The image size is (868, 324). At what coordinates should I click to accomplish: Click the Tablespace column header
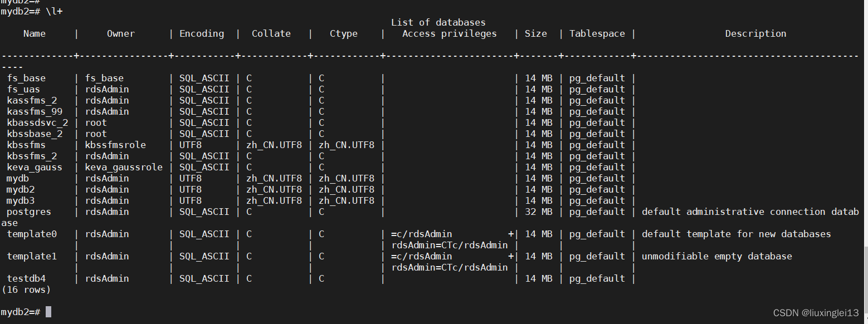(x=597, y=33)
